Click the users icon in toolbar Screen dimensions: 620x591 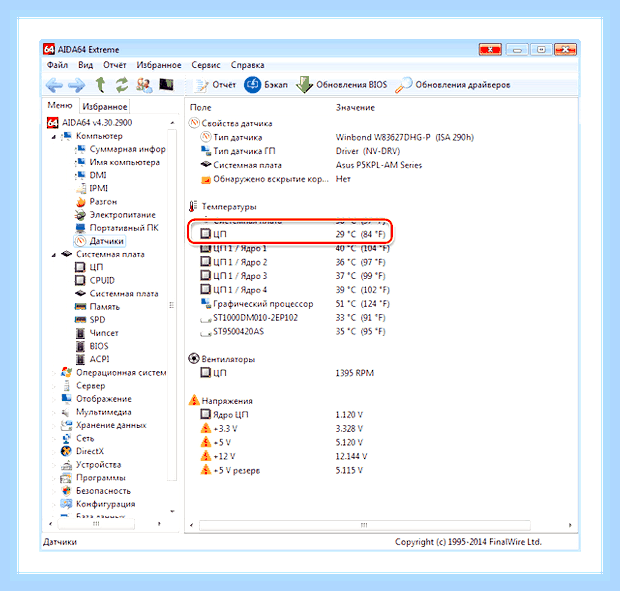click(x=144, y=85)
